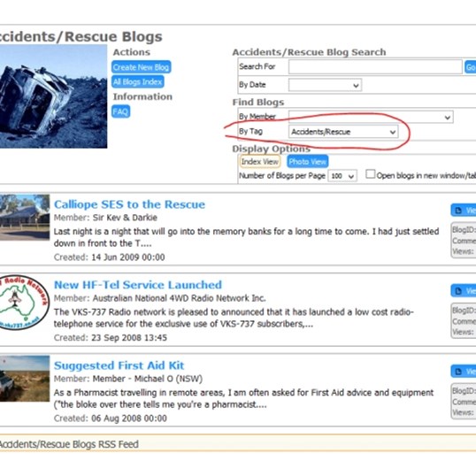Switch to Index View display
The image size is (476, 476).
tap(259, 162)
